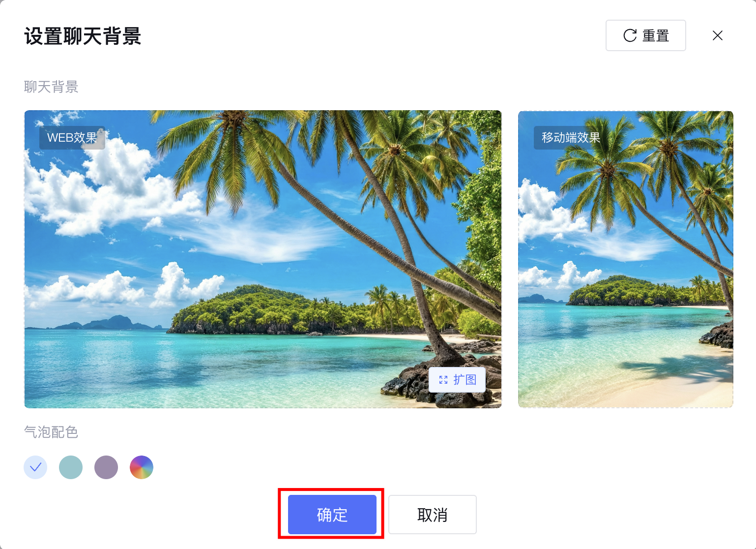Click the 气泡配色 section label

51,432
